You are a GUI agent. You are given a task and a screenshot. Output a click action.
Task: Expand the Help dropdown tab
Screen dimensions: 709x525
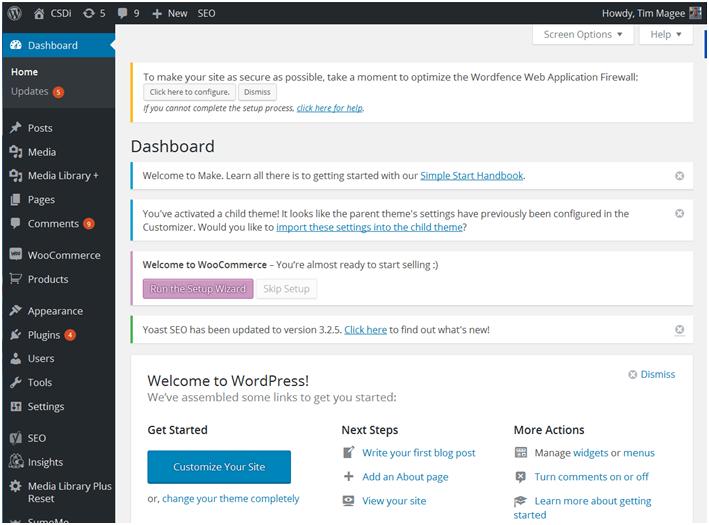[x=666, y=34]
